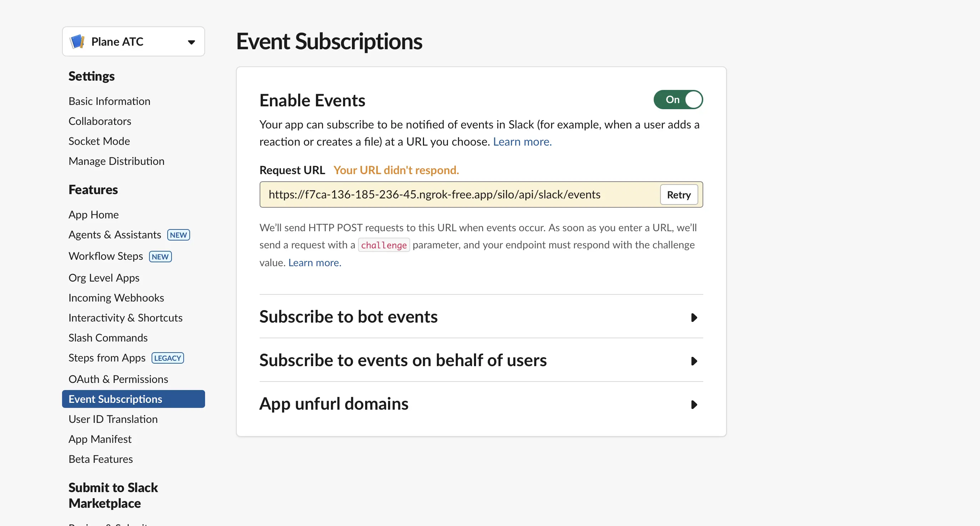Disable the Enable Events toggle
980x526 pixels.
pos(678,99)
